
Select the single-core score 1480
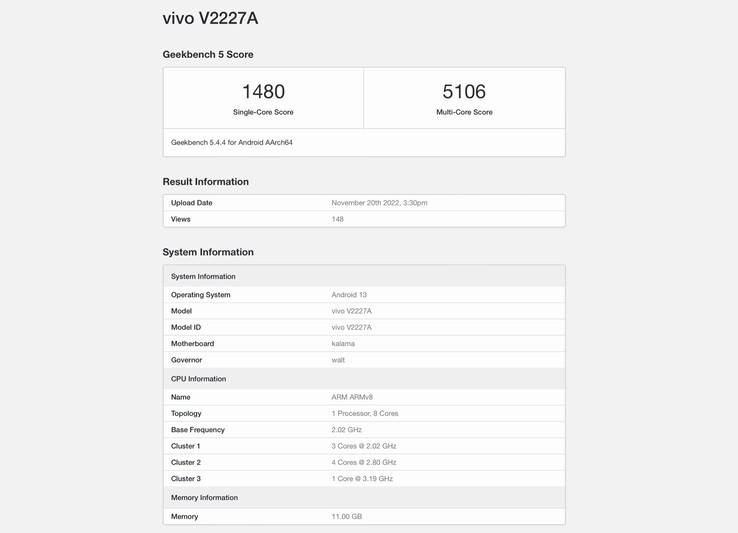[263, 92]
